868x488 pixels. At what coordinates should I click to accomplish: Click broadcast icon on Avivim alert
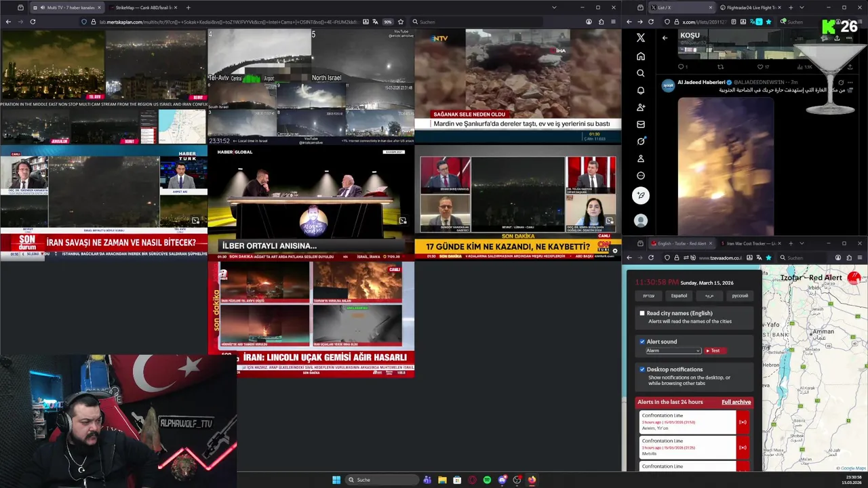pos(743,422)
